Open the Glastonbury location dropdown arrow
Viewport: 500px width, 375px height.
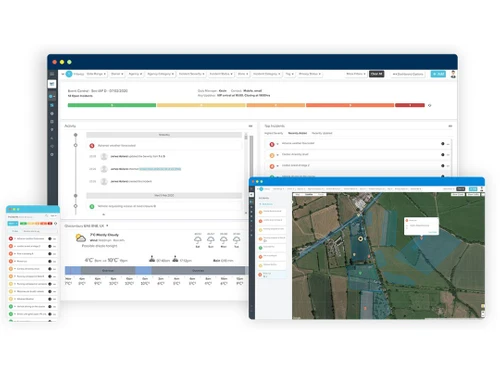click(x=107, y=226)
